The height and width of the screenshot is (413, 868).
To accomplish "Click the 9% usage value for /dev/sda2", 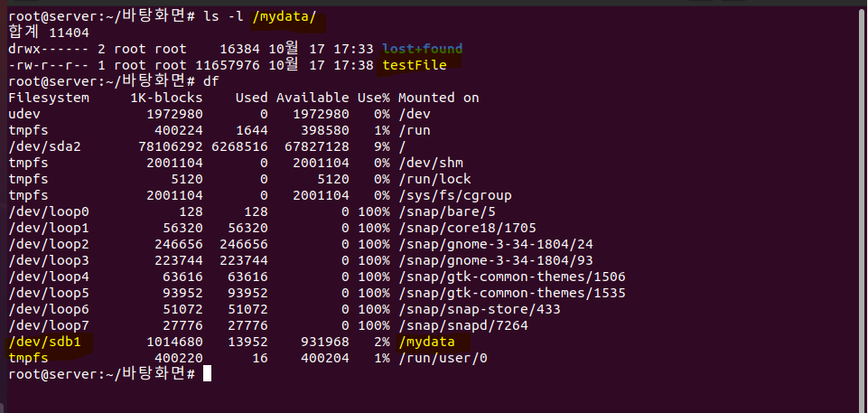I will [x=381, y=146].
